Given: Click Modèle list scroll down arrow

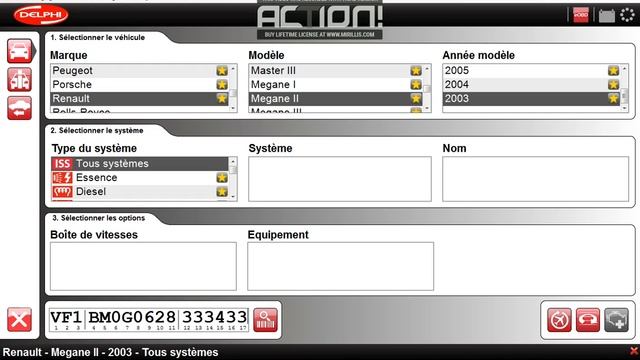Looking at the screenshot, I should coord(427,108).
